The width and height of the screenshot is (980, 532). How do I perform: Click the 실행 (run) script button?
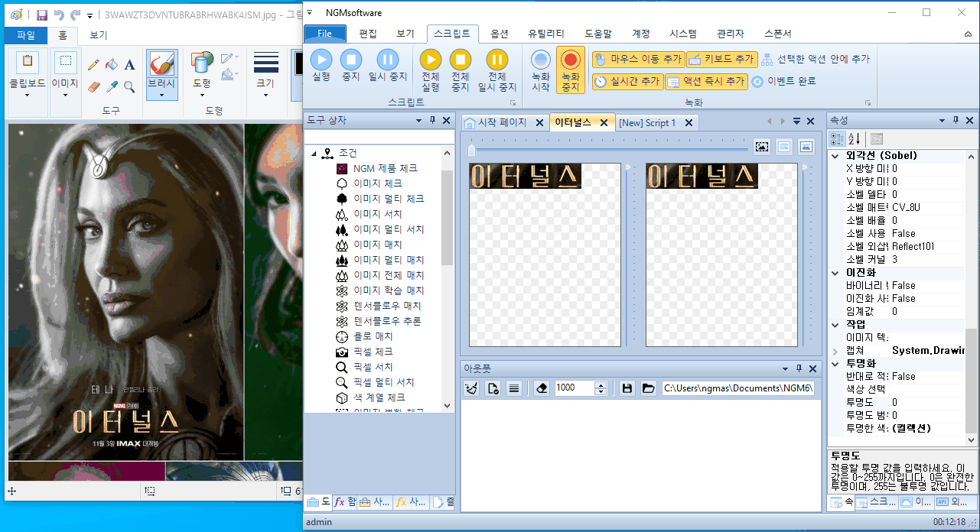point(321,65)
